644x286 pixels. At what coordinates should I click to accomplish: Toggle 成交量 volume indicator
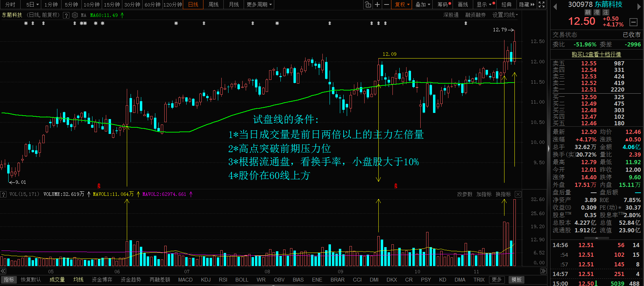pyautogui.click(x=57, y=279)
